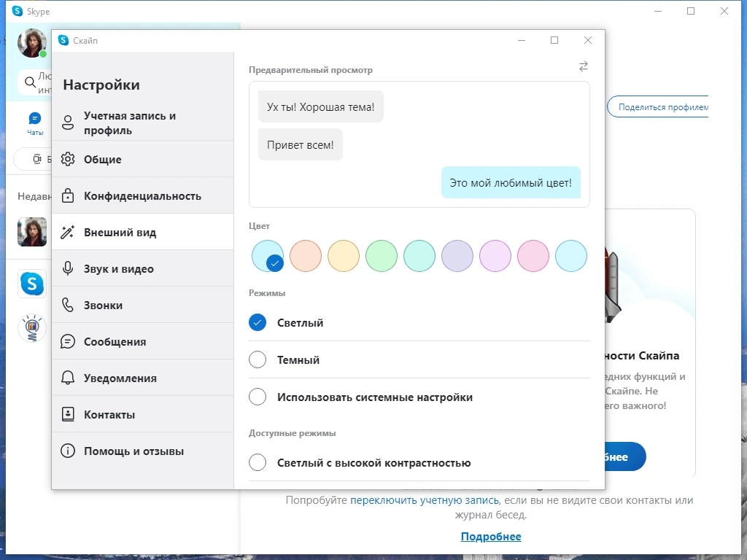Screen dimensions: 747x560
Task: Go to the Сообщения settings section
Action: point(142,341)
